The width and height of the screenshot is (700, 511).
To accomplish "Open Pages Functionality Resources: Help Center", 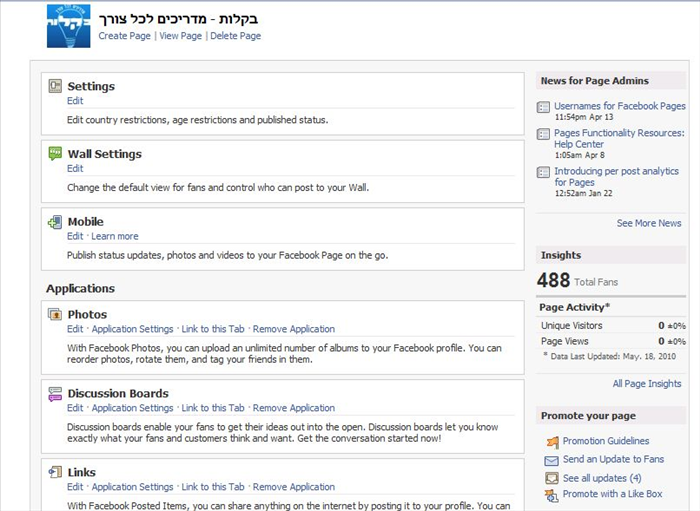I will [619, 138].
